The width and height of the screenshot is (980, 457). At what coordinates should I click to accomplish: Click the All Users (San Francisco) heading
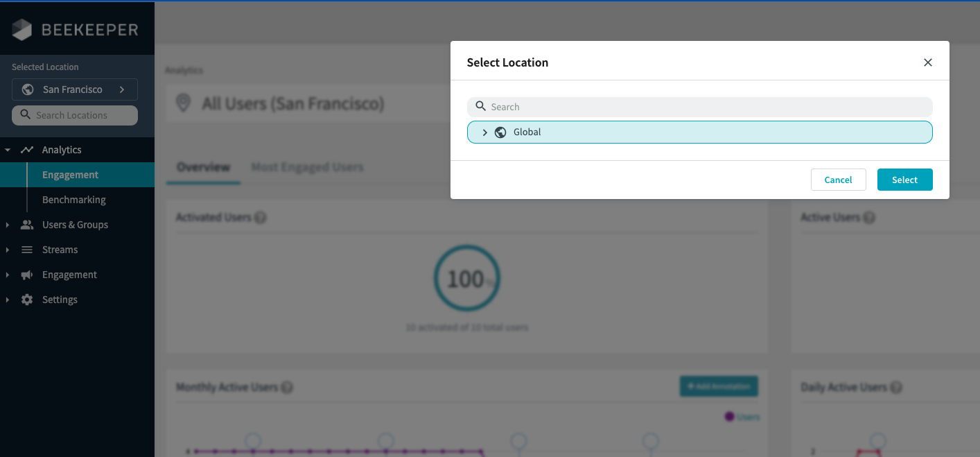(x=292, y=104)
